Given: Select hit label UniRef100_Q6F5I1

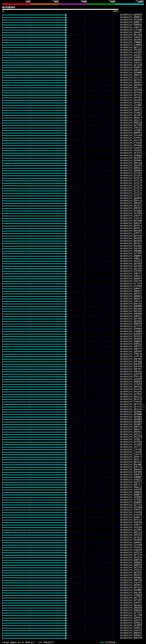Looking at the screenshot, I should tap(131, 294).
